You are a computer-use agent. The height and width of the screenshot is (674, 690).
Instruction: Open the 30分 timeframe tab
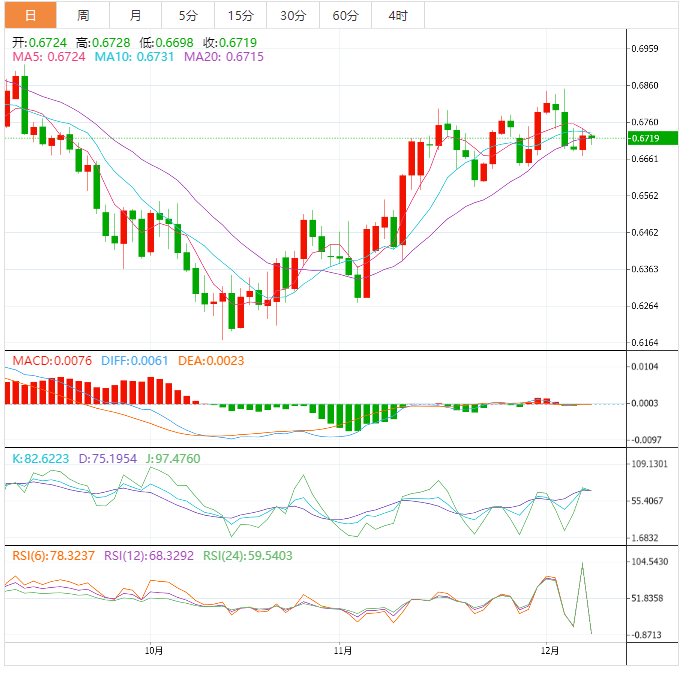pyautogui.click(x=293, y=15)
